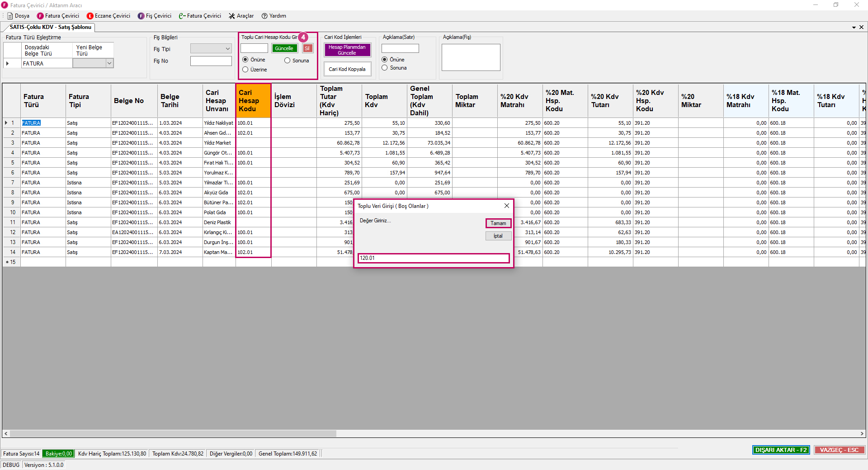The width and height of the screenshot is (868, 470).
Task: Click the empty Cari Hesap Kodu cell in row 3
Action: tap(253, 143)
